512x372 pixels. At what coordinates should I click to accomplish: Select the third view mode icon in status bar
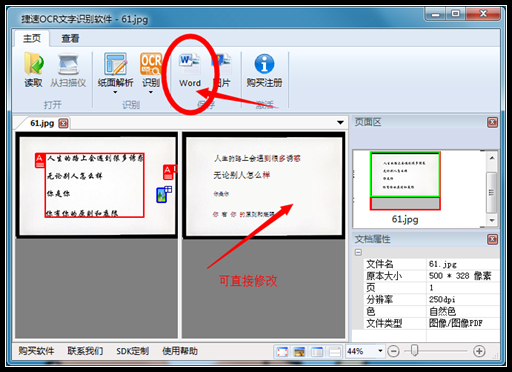[317, 351]
